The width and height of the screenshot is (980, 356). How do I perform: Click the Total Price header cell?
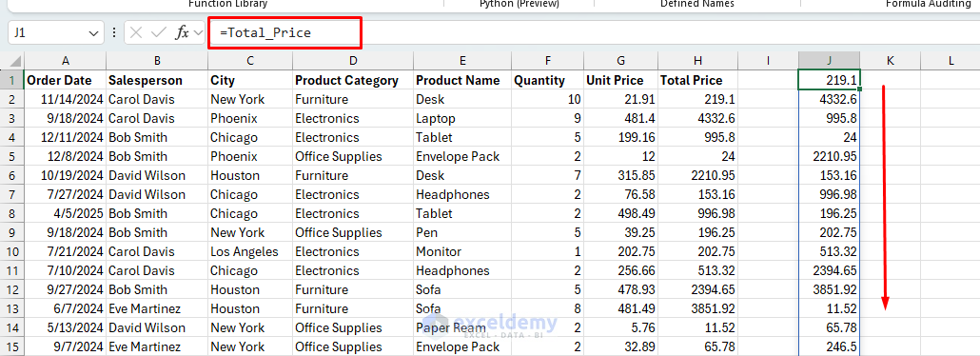pos(697,80)
